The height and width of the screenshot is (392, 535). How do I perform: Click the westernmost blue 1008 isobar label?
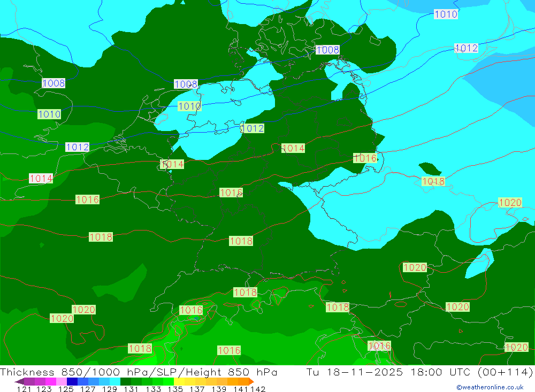click(x=53, y=83)
